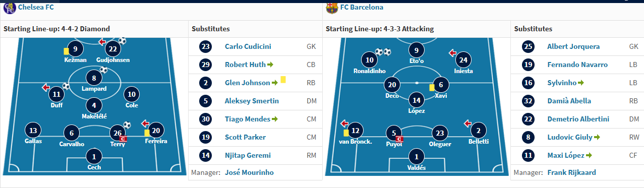Click the Chelsea FC club crest
Screen dimensions: 644x188
click(x=10, y=7)
